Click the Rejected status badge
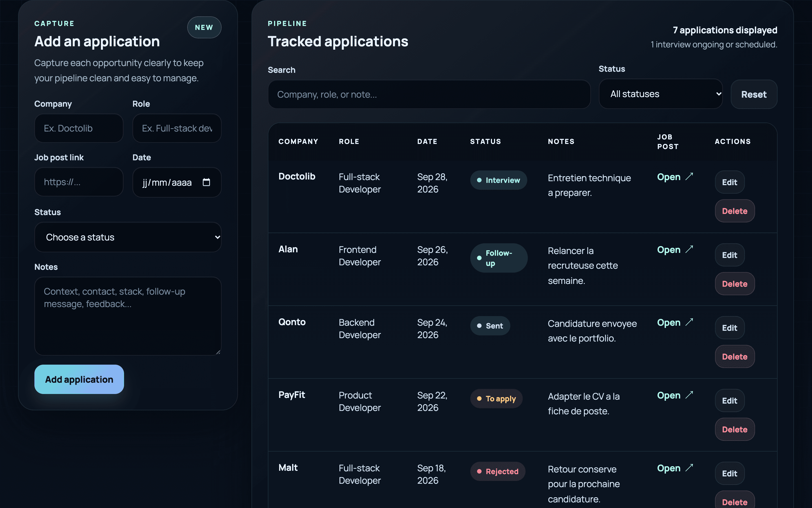The height and width of the screenshot is (508, 812). pyautogui.click(x=498, y=471)
